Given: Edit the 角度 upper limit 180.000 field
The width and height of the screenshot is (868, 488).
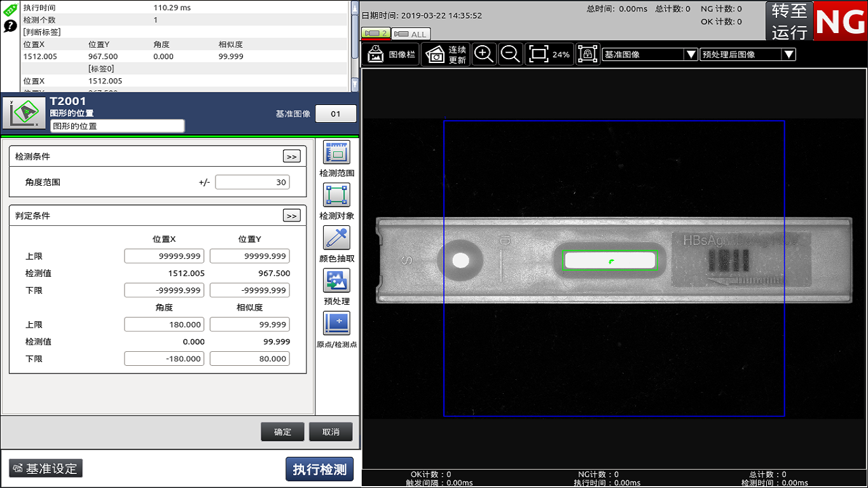Looking at the screenshot, I should point(165,324).
